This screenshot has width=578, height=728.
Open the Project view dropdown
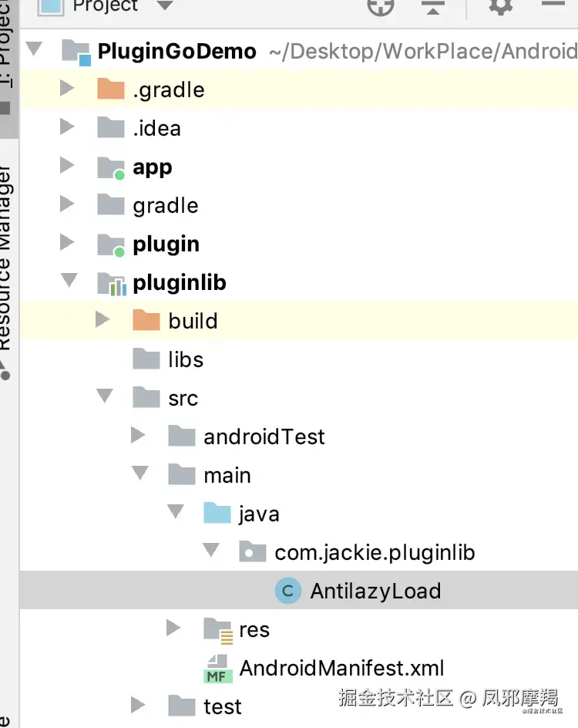click(165, 6)
